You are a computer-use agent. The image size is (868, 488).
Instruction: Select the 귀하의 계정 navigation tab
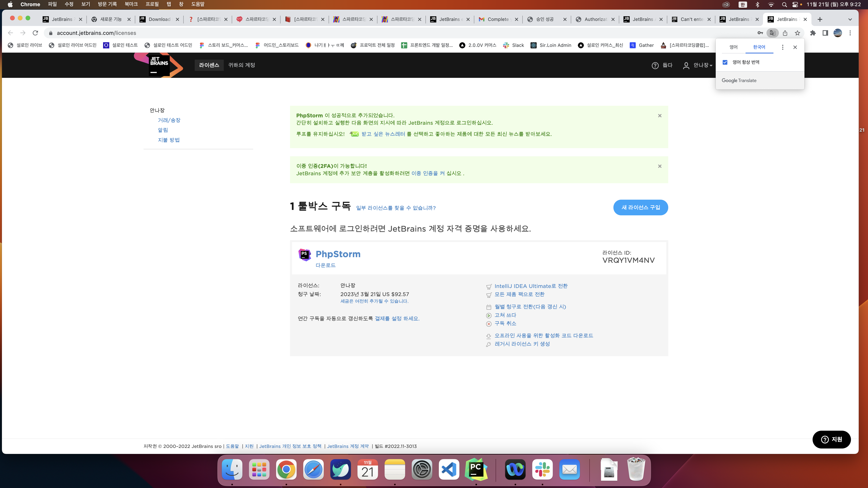pyautogui.click(x=242, y=65)
